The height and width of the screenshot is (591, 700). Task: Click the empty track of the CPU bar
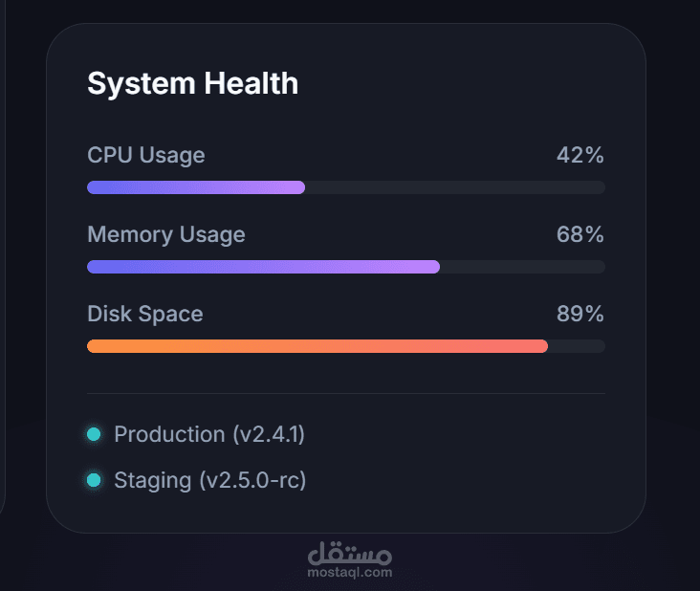[455, 187]
